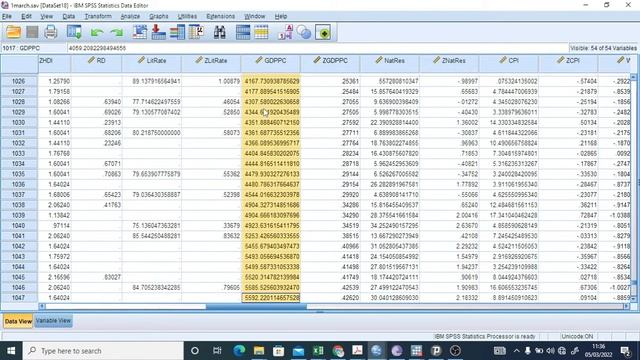Image resolution: width=640 pixels, height=360 pixels.
Task: Run Descriptive Statistics toolbar icon
Action: click(196, 32)
